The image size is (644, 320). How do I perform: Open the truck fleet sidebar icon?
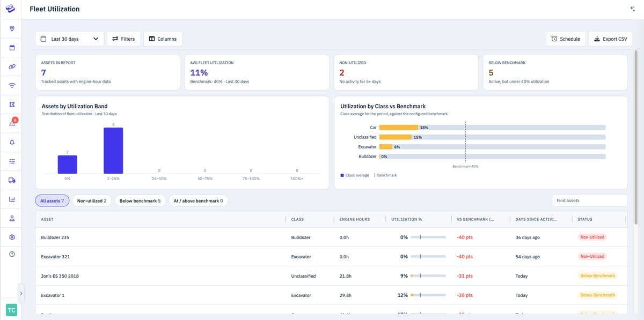12,180
